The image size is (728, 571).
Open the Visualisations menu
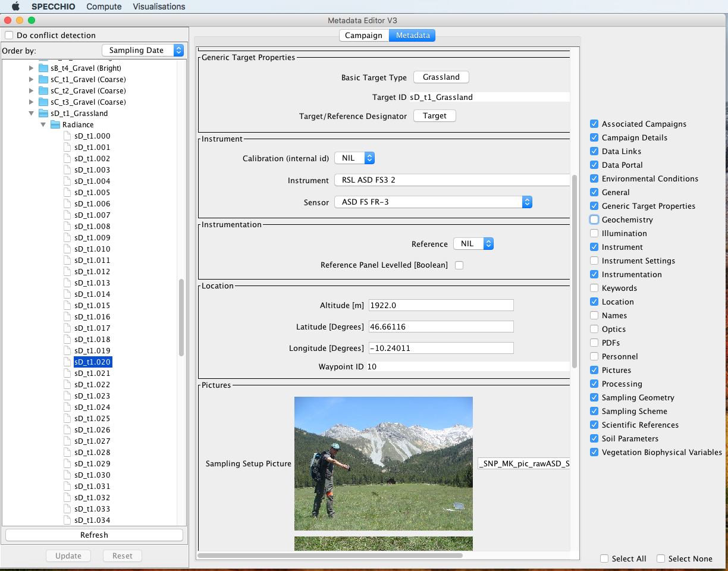click(x=159, y=7)
